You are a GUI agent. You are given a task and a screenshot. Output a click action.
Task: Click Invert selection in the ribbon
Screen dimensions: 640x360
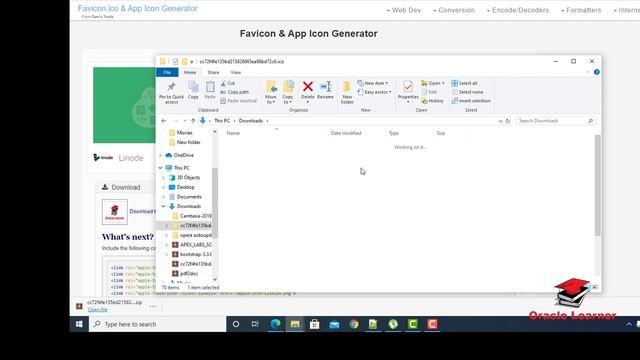471,101
